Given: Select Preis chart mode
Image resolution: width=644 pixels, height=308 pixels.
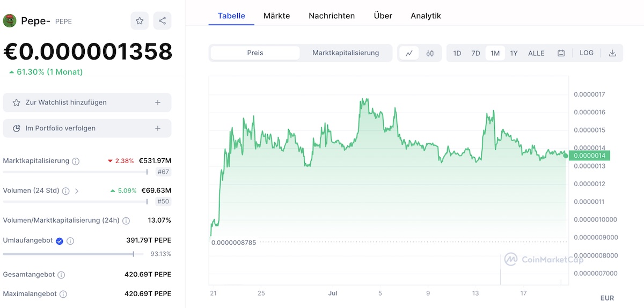Looking at the screenshot, I should point(255,53).
